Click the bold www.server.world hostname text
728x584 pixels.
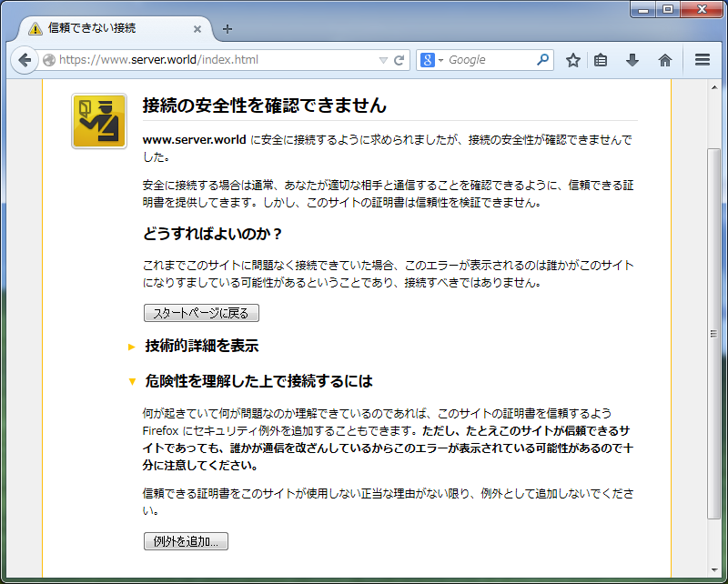click(x=194, y=140)
